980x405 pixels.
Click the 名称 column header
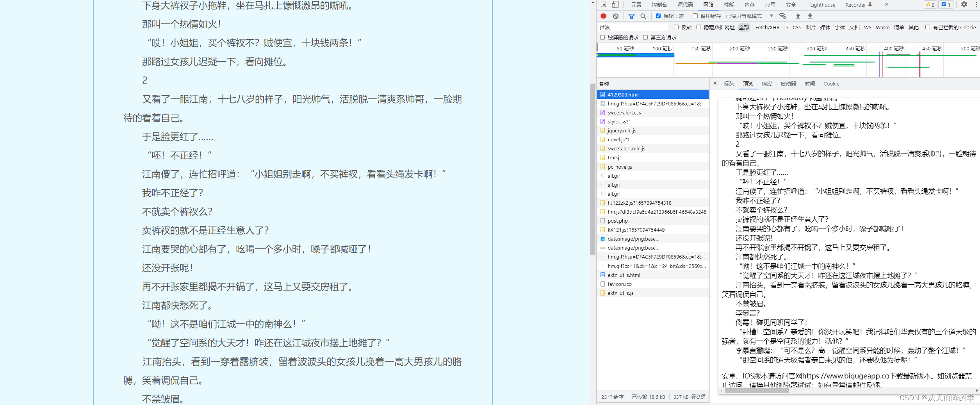click(x=652, y=84)
